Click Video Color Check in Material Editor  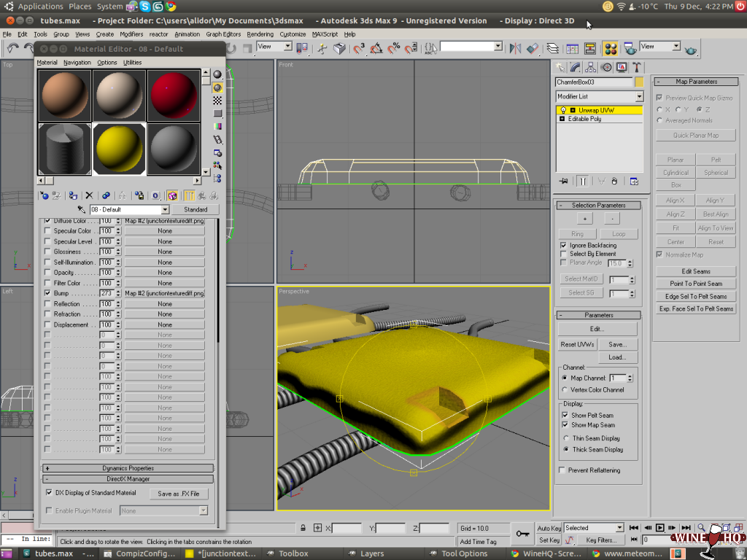217,126
